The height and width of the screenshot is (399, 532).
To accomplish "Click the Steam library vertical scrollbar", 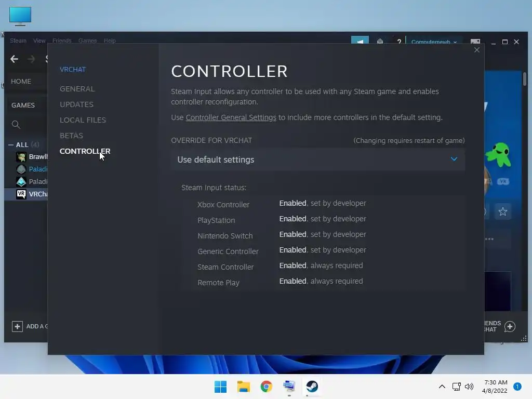I will point(525,79).
